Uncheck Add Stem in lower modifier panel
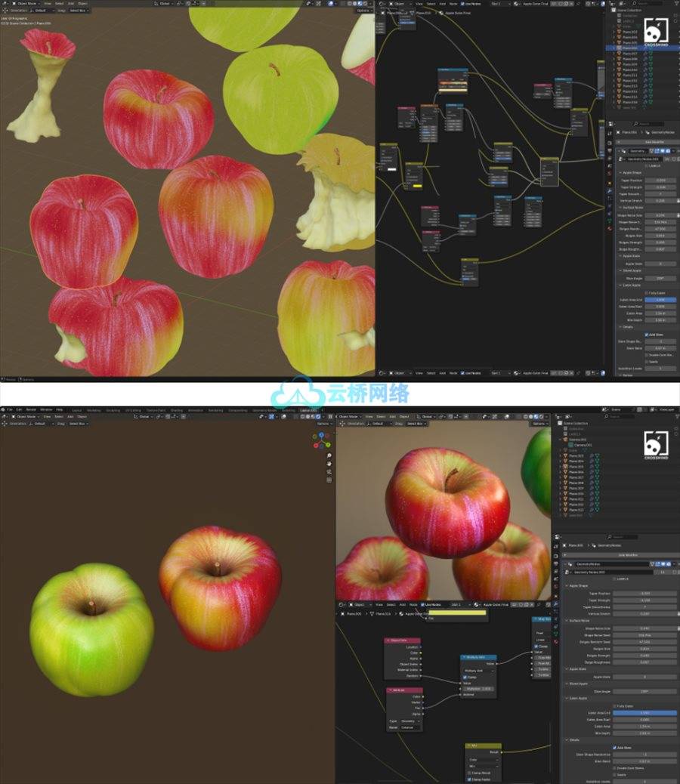 614,748
